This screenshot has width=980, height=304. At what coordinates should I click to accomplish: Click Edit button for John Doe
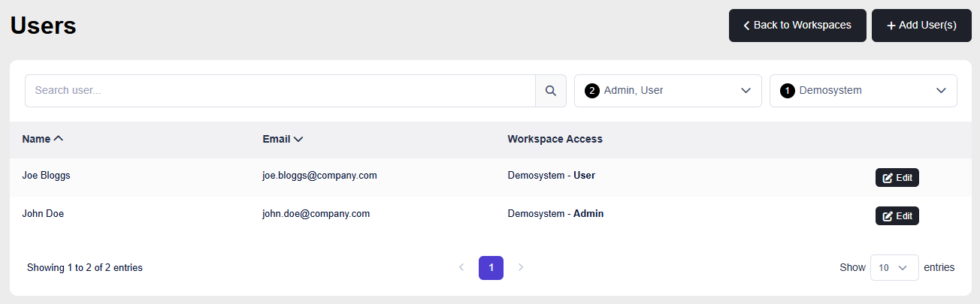pyautogui.click(x=897, y=216)
